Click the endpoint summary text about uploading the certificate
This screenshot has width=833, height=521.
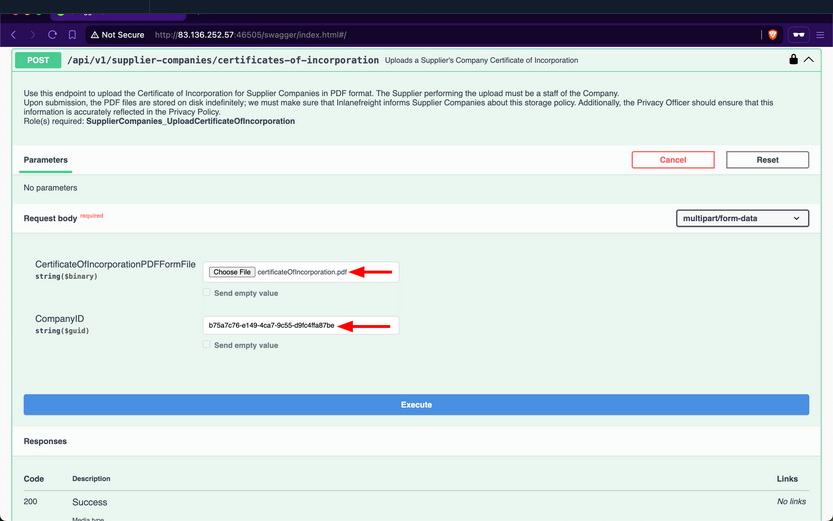click(481, 61)
